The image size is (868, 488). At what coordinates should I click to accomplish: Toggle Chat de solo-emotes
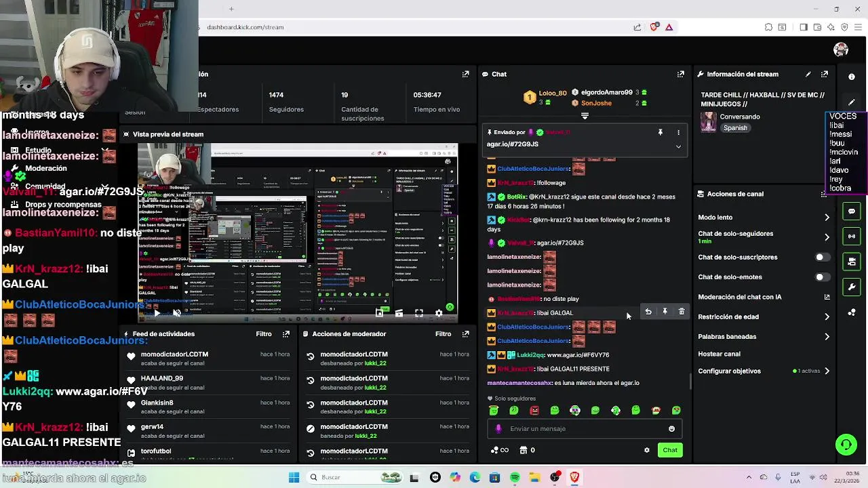(x=821, y=277)
